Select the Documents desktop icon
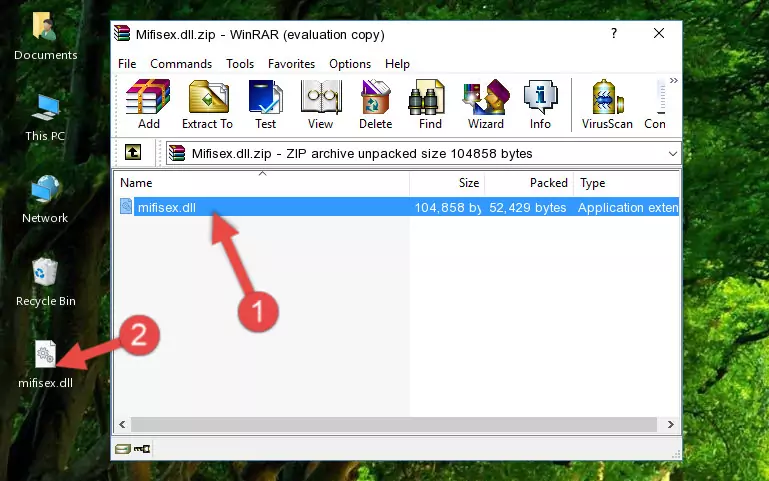 [x=46, y=36]
